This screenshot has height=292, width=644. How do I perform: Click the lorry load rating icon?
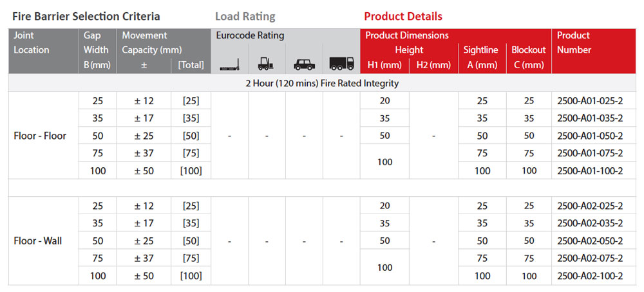pos(341,64)
